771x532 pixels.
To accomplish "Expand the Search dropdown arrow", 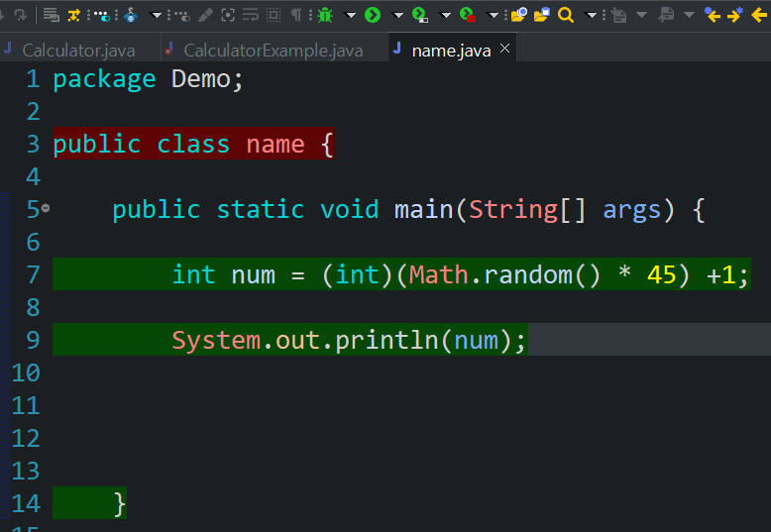I will coord(591,16).
